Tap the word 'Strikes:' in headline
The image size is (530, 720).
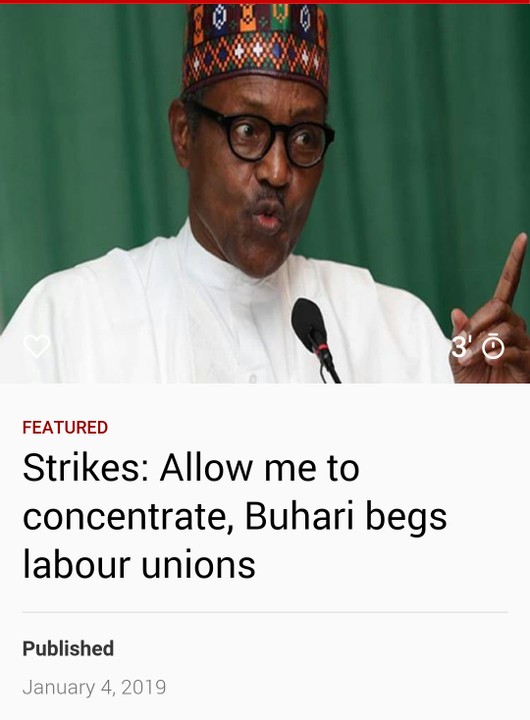(x=87, y=467)
